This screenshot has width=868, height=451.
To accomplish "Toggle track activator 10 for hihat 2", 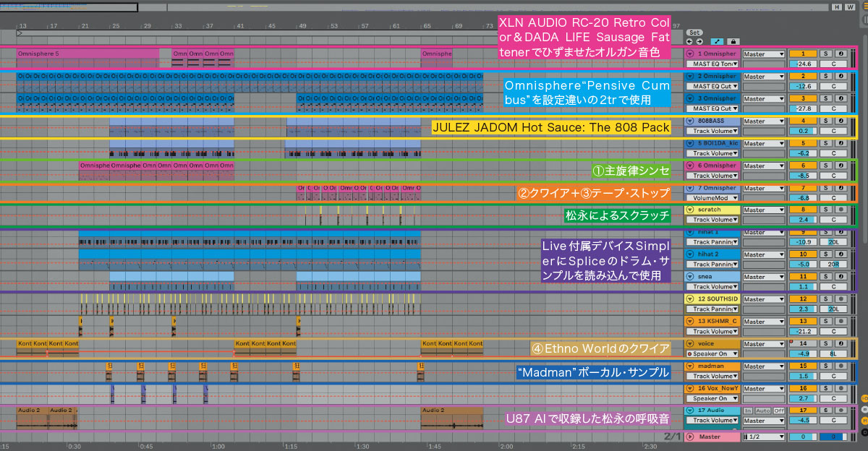I will (x=803, y=254).
